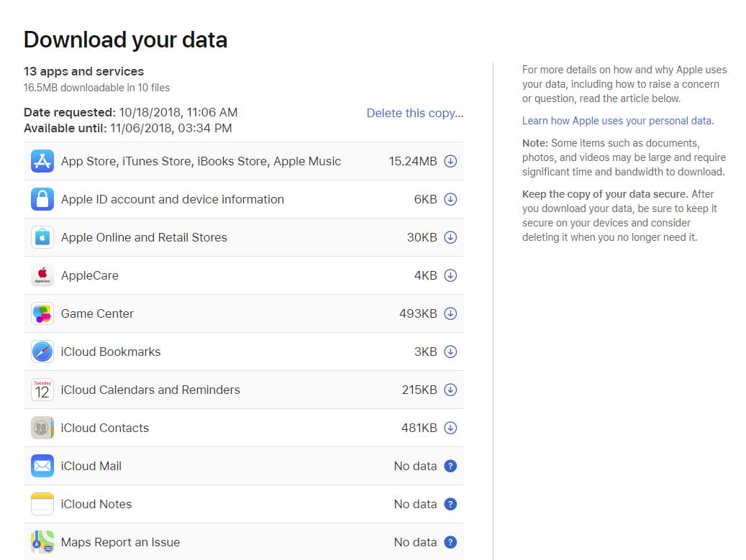Image resolution: width=746 pixels, height=560 pixels.
Task: Open Learn how Apple uses your personal data
Action: tap(618, 121)
